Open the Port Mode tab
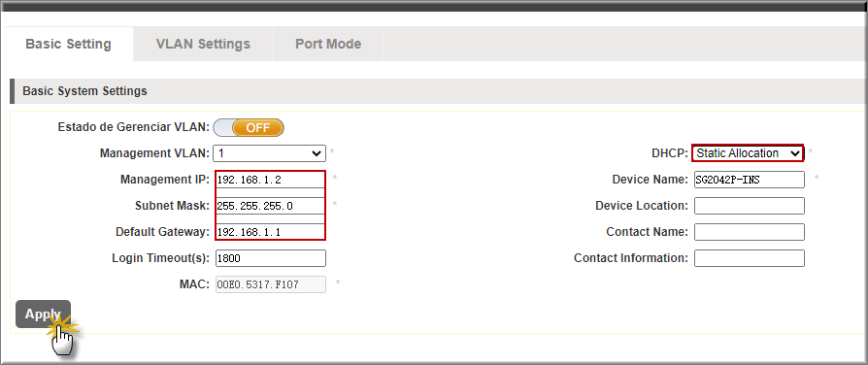 point(328,44)
